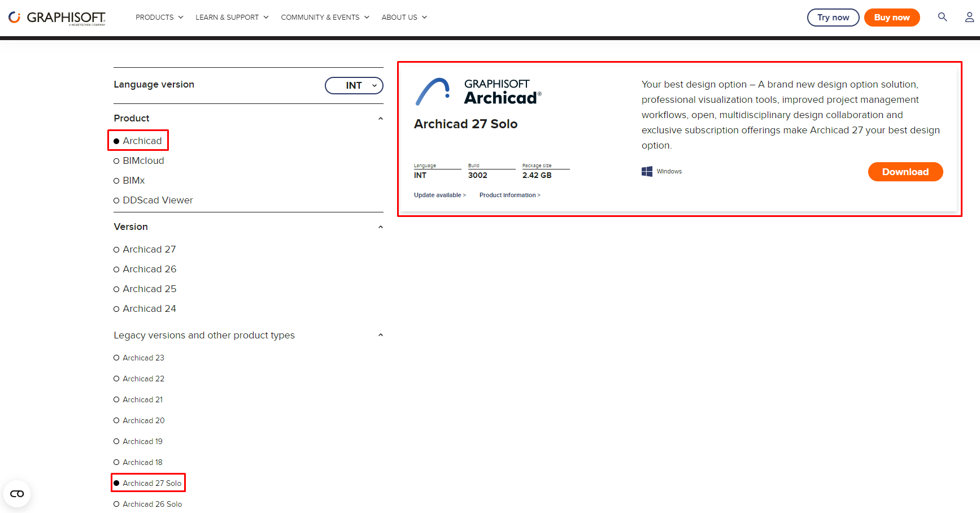Click the chevron beside ABOUT US
The image size is (980, 513).
424,17
